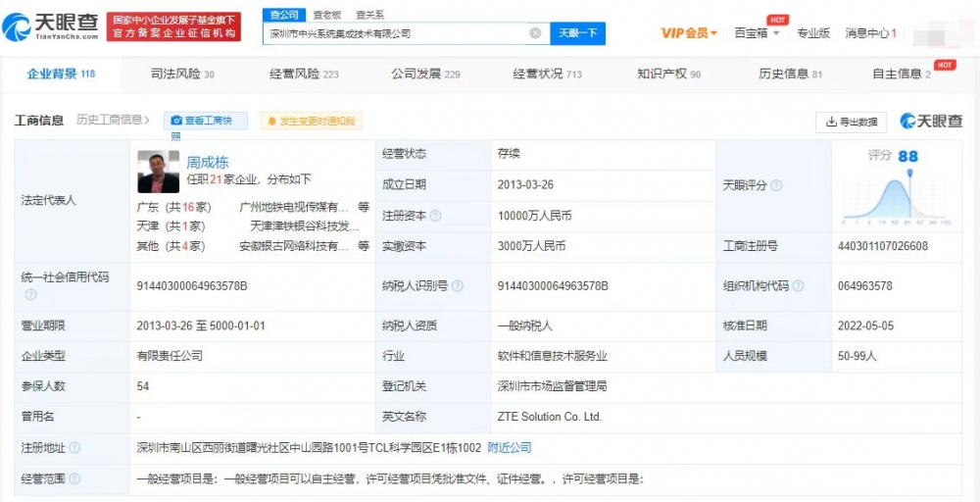Select industry 软件和信息技术服务业
Screen dimensions: 980x502
[x=553, y=356]
